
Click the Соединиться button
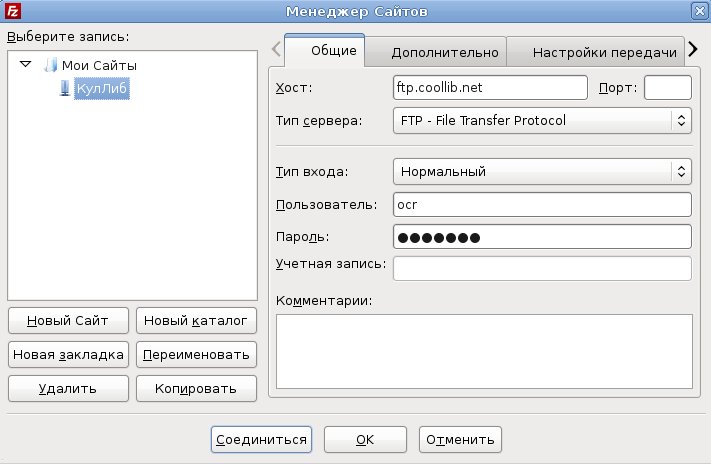click(262, 439)
